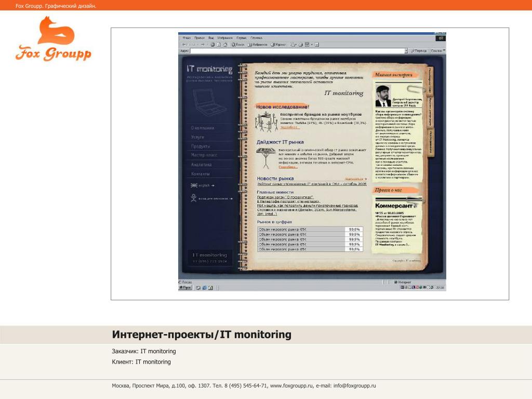Open the Вид browser menu
The height and width of the screenshot is (399, 532).
pyautogui.click(x=211, y=38)
